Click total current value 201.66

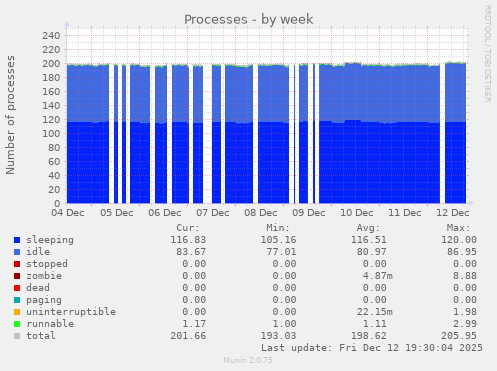[188, 336]
